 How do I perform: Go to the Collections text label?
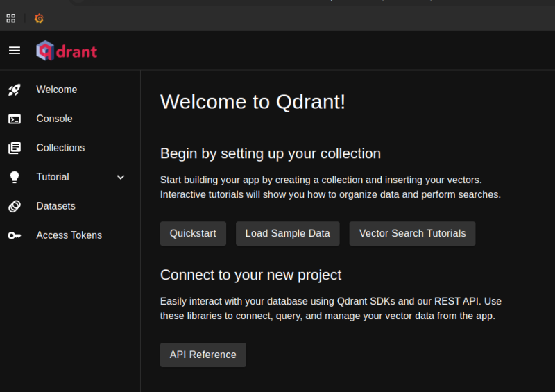[x=60, y=148]
